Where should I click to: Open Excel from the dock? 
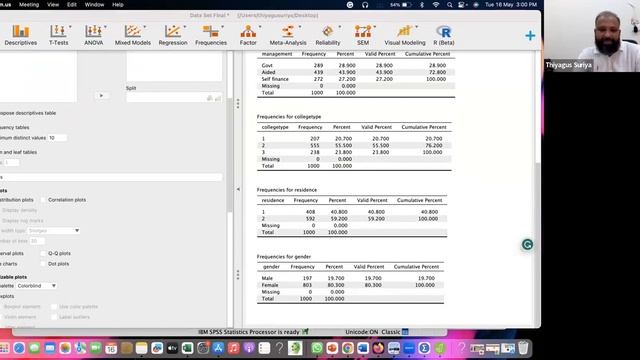click(187, 348)
